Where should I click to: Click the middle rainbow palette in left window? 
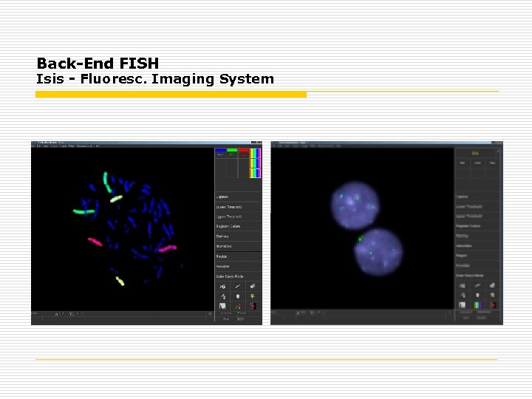255,163
